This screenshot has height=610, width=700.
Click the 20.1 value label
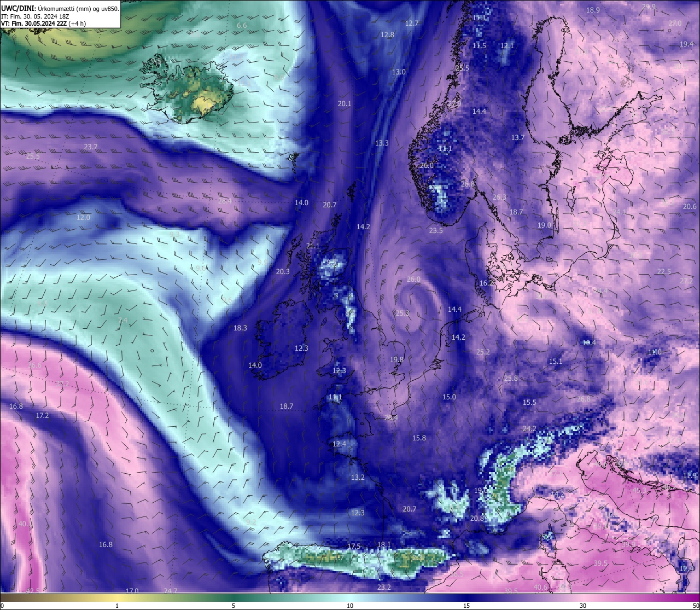(345, 104)
